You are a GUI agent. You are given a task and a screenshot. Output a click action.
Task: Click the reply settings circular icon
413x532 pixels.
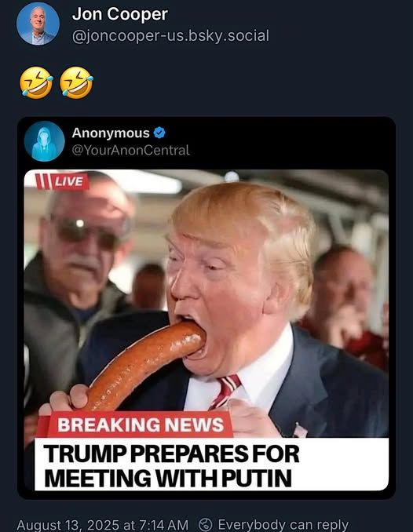point(205,524)
